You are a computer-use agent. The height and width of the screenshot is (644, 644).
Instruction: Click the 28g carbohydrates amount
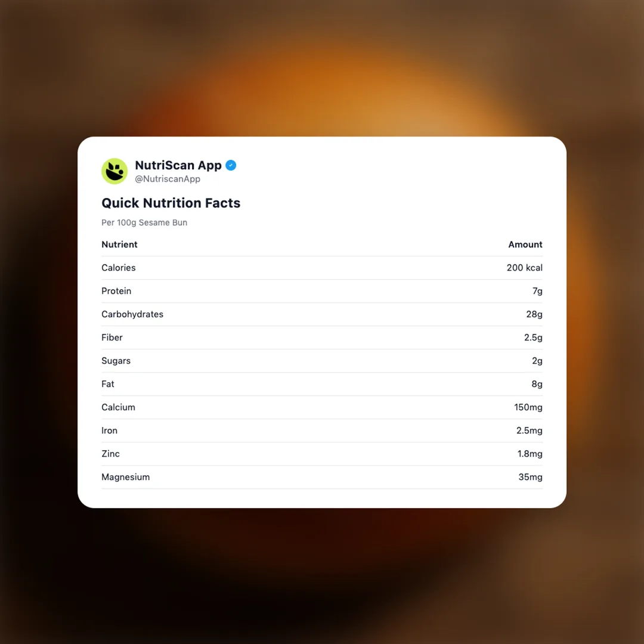pyautogui.click(x=534, y=314)
